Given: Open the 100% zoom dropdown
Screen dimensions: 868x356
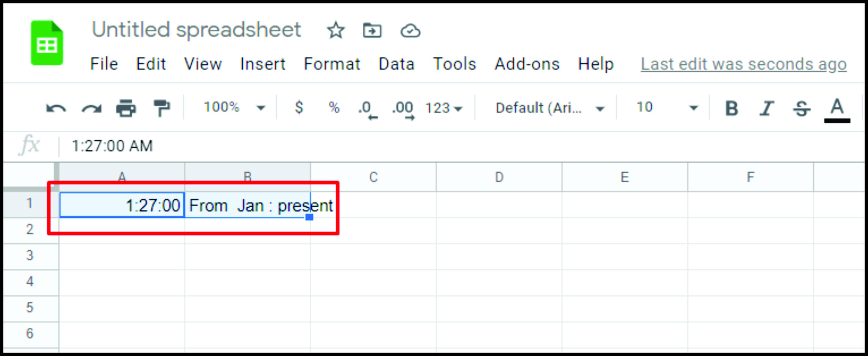Looking at the screenshot, I should [x=234, y=108].
